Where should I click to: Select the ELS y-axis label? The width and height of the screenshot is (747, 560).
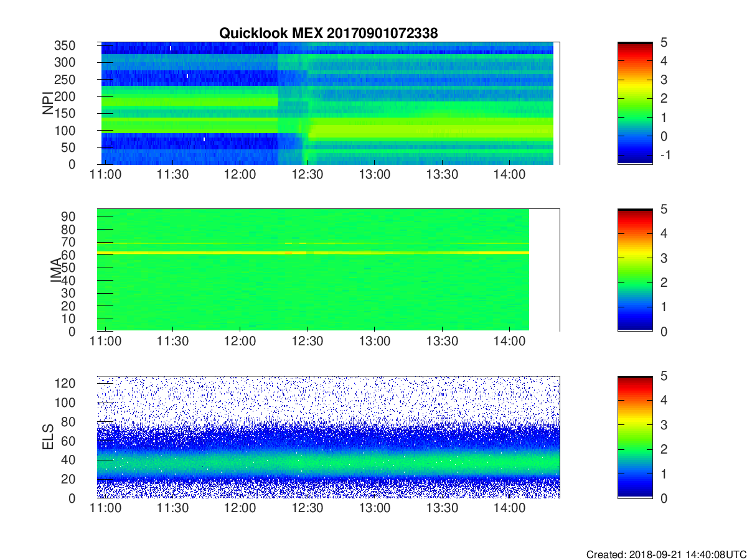click(47, 437)
